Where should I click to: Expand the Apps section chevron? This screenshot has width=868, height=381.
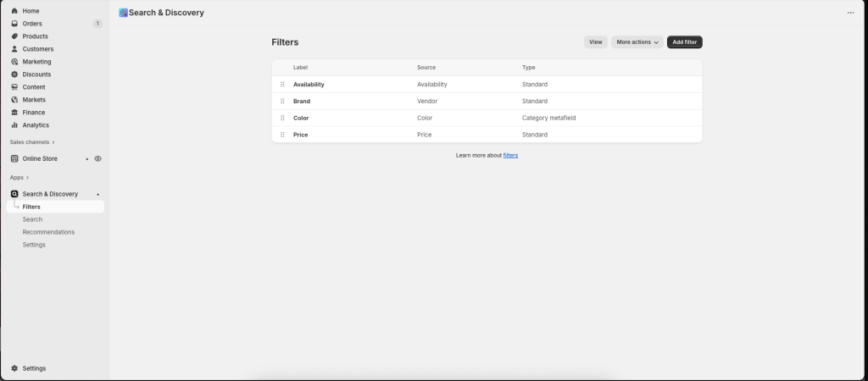[27, 178]
